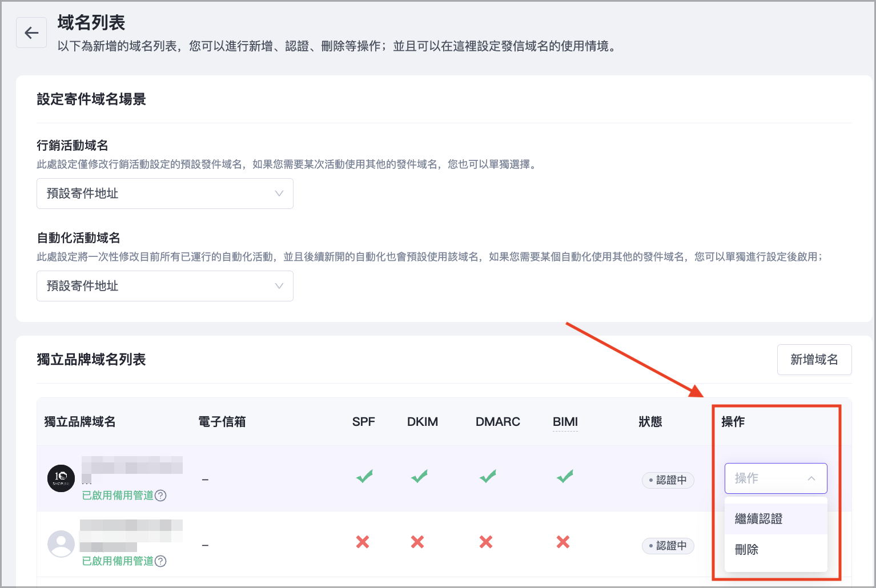
Task: Select 繼續認證 from the action menu
Action: pyautogui.click(x=758, y=519)
